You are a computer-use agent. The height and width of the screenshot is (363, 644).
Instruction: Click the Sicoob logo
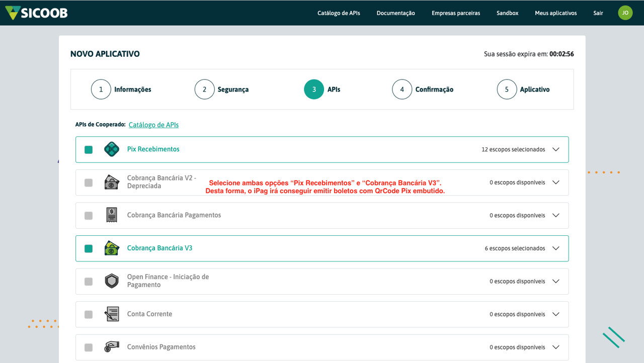point(36,13)
